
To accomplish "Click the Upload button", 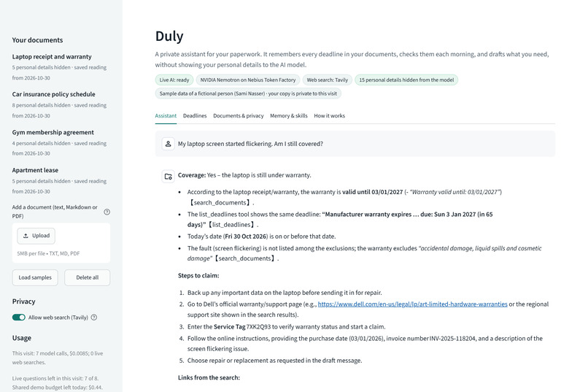I will [x=36, y=236].
